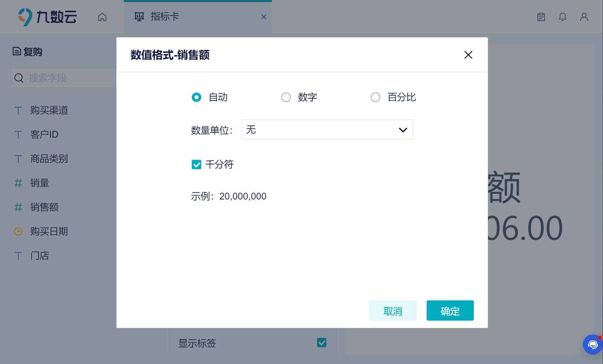603x364 pixels.
Task: Click the 取消 button
Action: coord(393,311)
